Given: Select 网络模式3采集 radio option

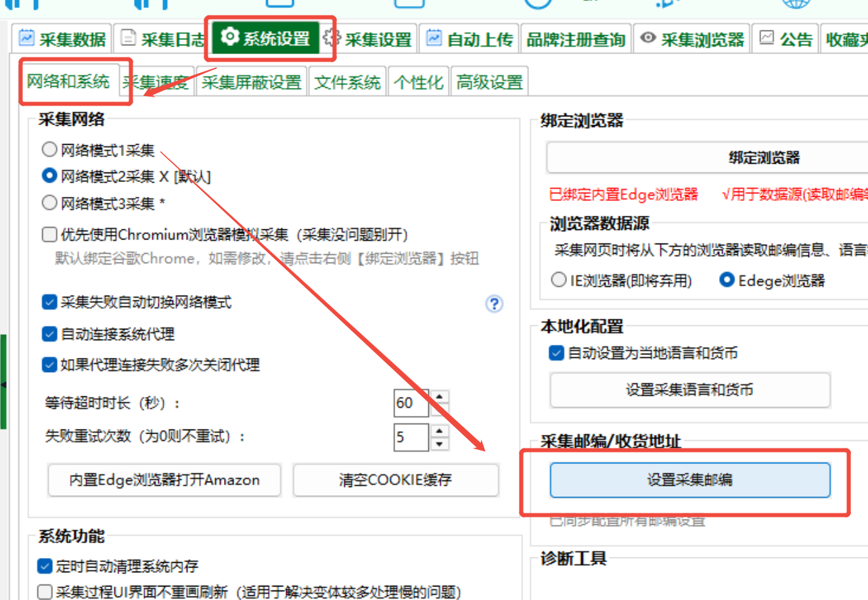Looking at the screenshot, I should pyautogui.click(x=49, y=203).
